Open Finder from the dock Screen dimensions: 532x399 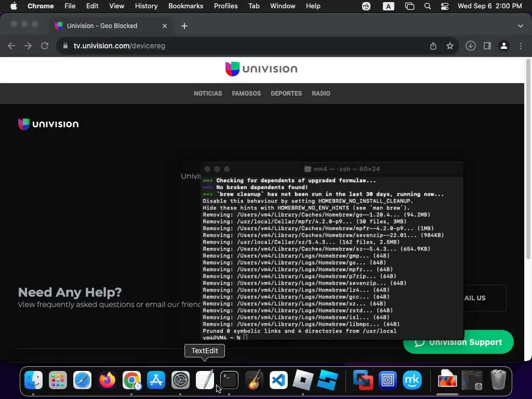click(33, 380)
